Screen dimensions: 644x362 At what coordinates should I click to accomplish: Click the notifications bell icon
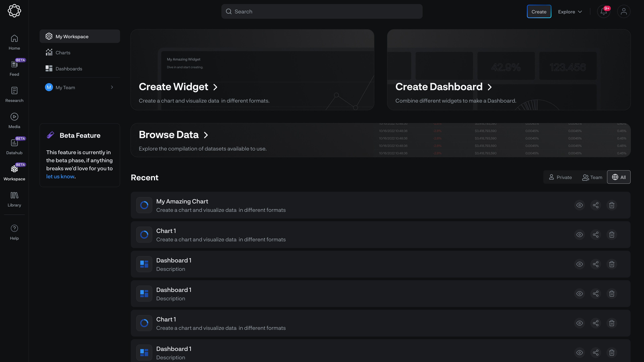pos(604,12)
